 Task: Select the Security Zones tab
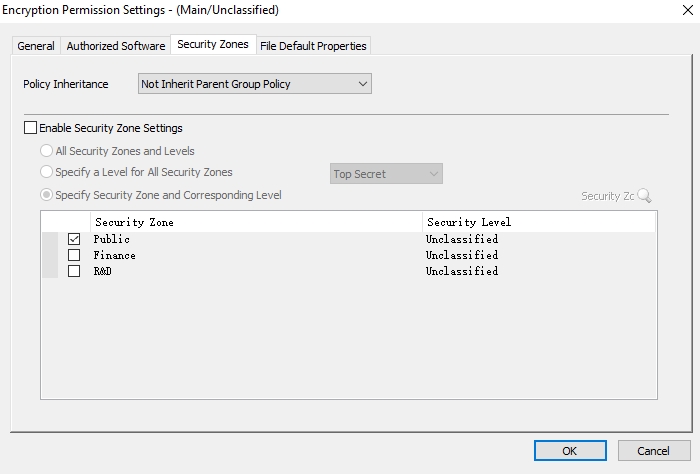[x=212, y=45]
